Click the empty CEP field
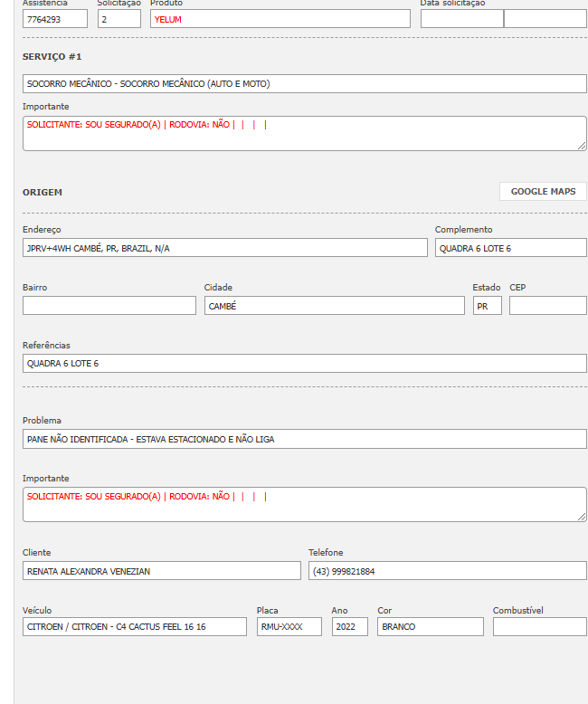 pos(548,305)
